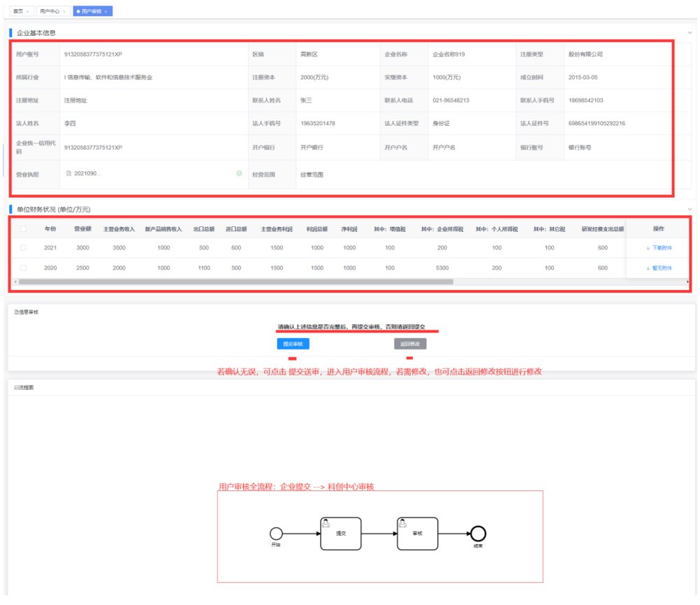Screen dimensions: 700x605
Task: Toggle the select-all checkbox in table header
Action: click(23, 229)
